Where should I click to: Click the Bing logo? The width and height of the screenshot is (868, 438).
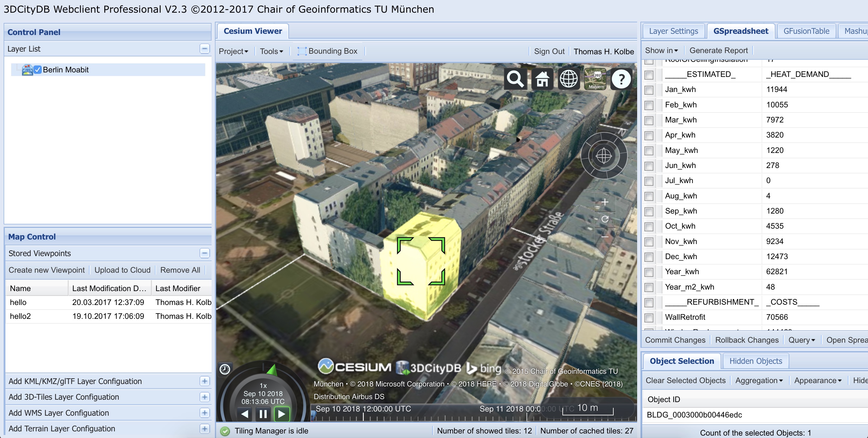(x=483, y=368)
